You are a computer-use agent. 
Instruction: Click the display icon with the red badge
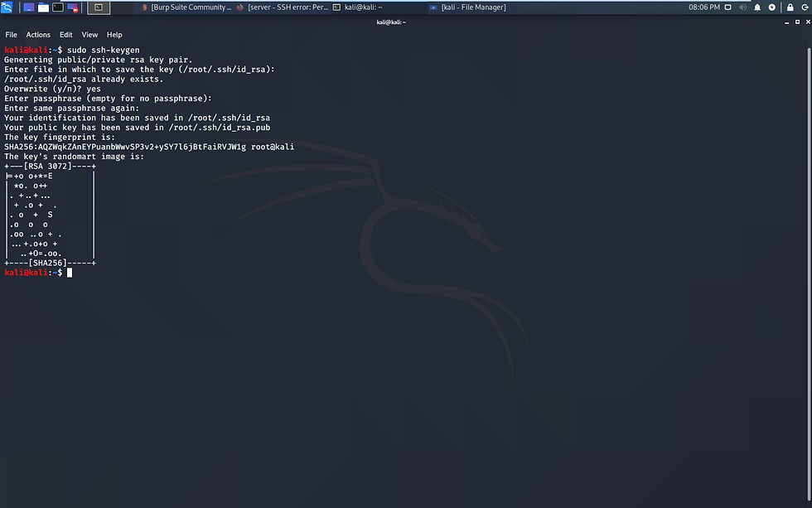coord(73,7)
